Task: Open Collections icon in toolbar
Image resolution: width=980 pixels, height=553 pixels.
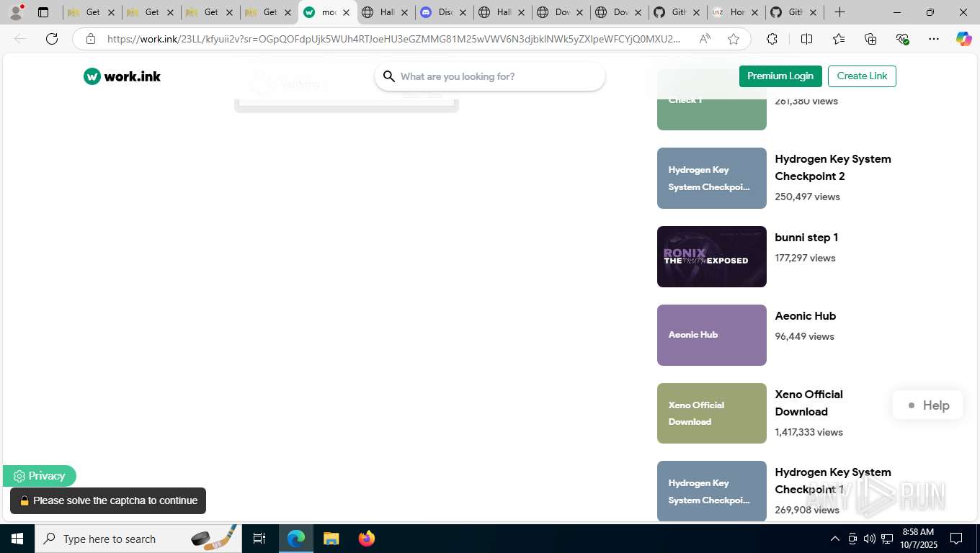Action: (870, 39)
